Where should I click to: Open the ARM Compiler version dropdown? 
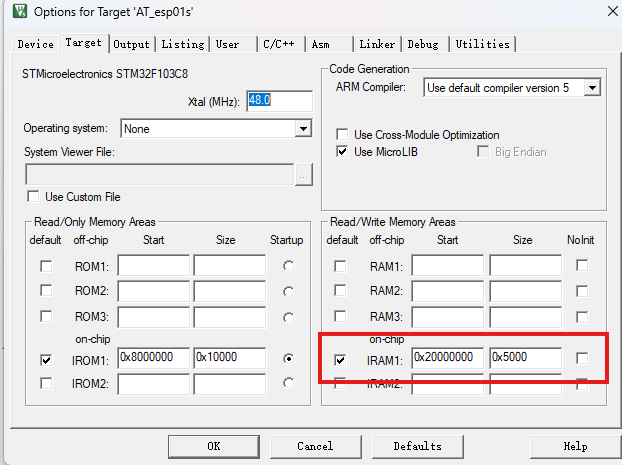pyautogui.click(x=592, y=88)
